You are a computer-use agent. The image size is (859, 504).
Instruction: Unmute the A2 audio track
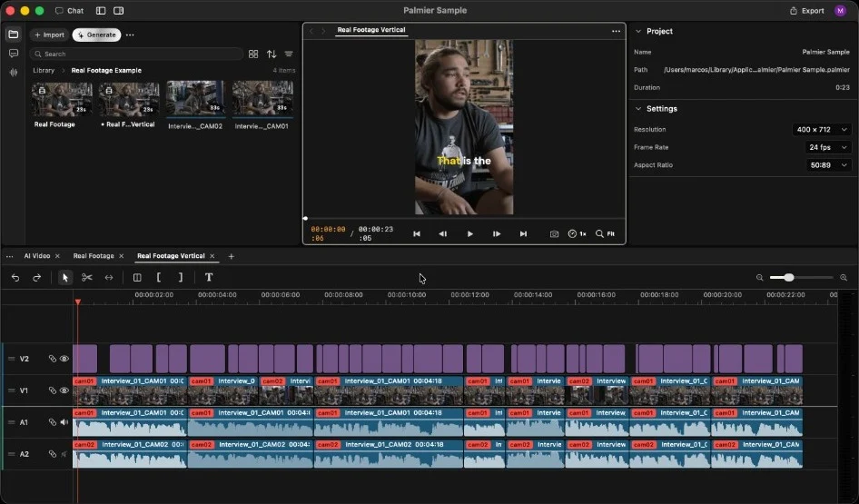(64, 454)
